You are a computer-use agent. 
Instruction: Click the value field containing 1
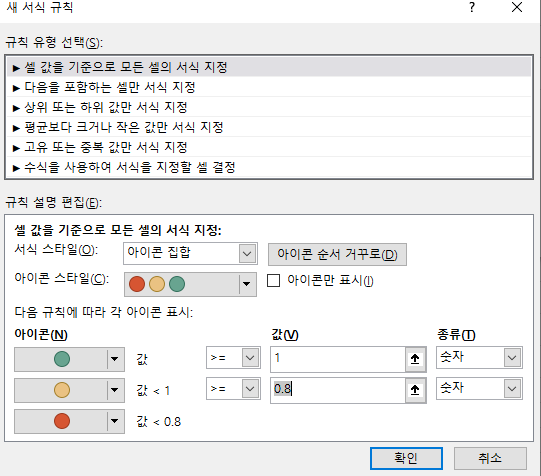click(x=338, y=359)
